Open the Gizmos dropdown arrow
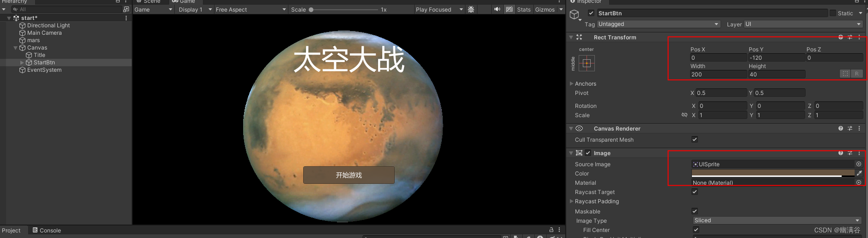The width and height of the screenshot is (868, 238). [561, 9]
